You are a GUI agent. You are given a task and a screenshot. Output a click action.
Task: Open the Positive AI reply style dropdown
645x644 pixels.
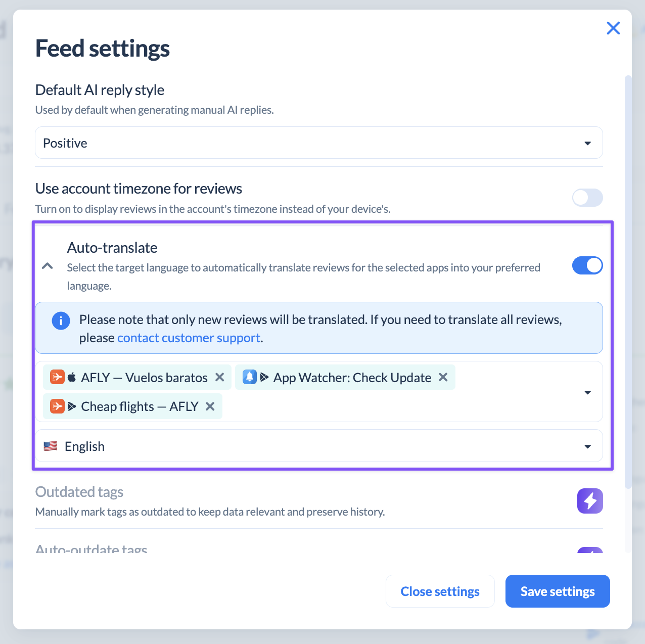(x=319, y=143)
